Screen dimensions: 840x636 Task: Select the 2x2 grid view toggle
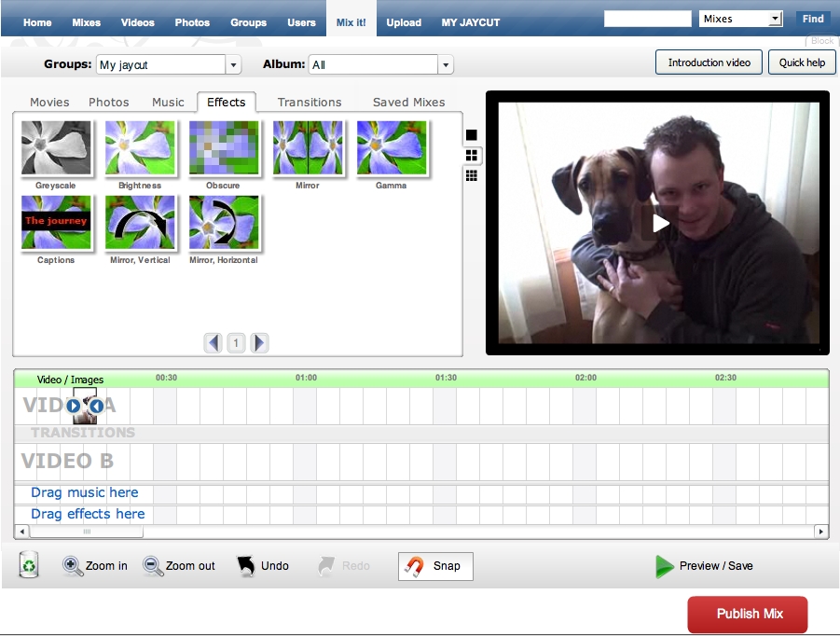pos(472,155)
